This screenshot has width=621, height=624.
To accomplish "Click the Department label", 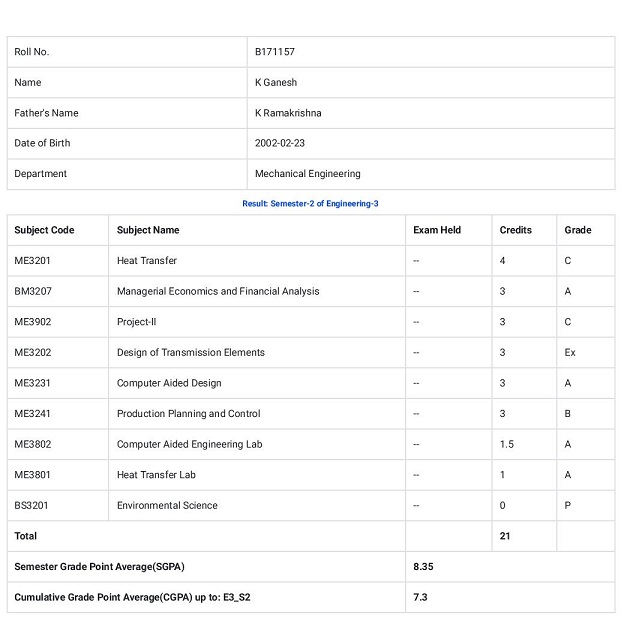I will click(x=40, y=174).
